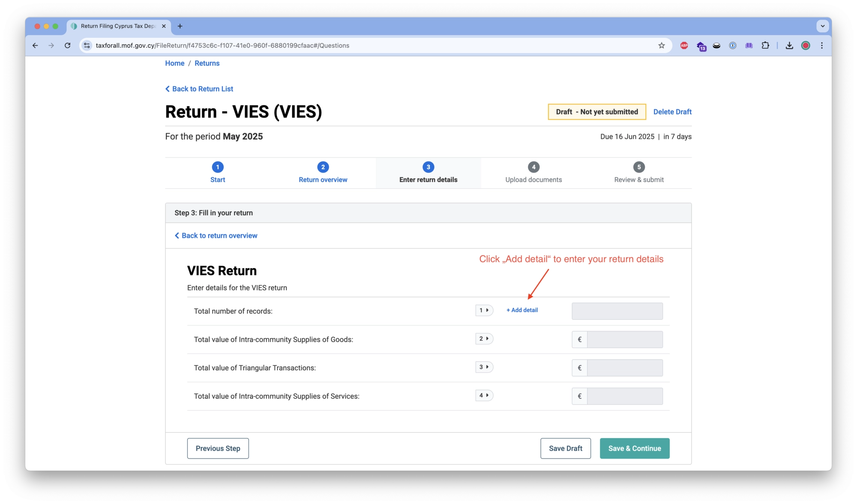The height and width of the screenshot is (504, 857).
Task: Click the extension icon showing badge 13
Action: coord(701,45)
